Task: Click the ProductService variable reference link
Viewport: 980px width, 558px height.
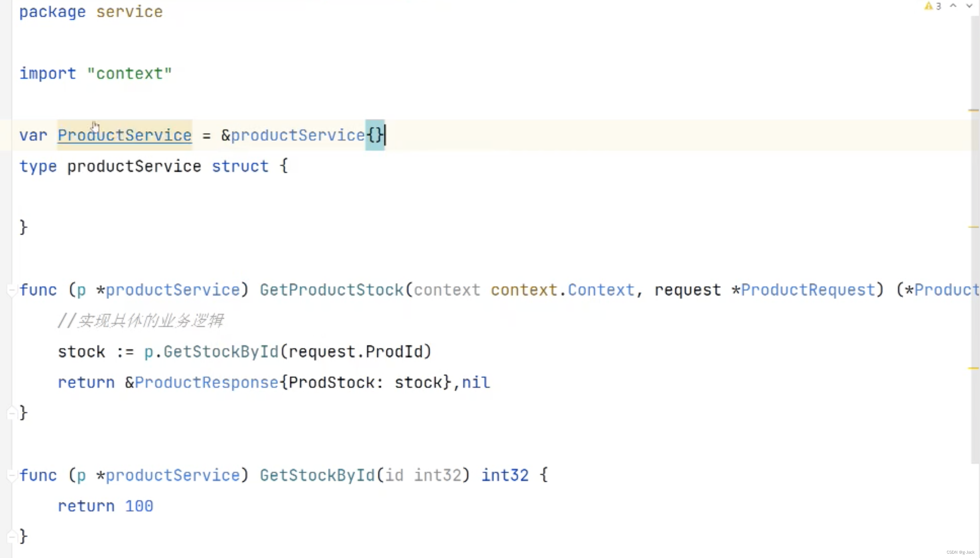Action: pos(124,135)
